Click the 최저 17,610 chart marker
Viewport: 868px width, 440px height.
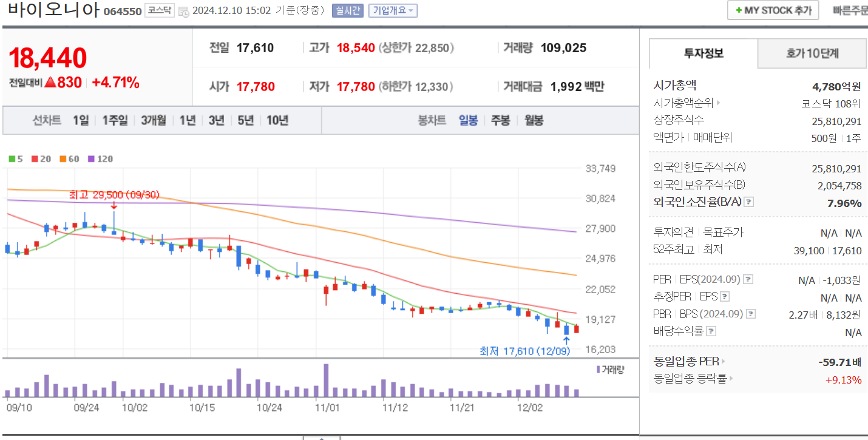pyautogui.click(x=525, y=351)
